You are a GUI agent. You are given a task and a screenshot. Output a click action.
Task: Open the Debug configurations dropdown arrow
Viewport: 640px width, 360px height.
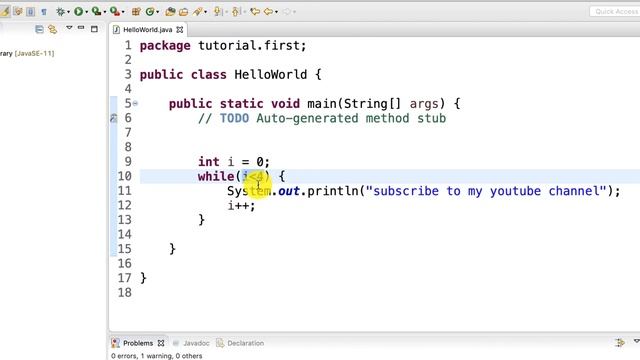point(68,12)
